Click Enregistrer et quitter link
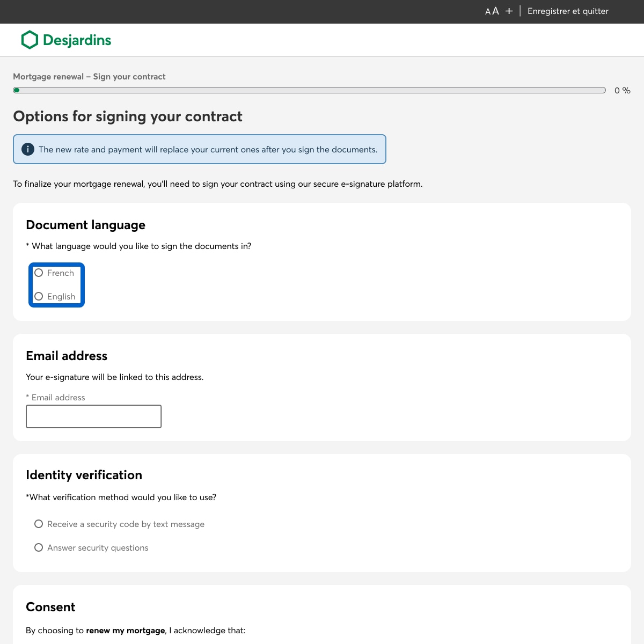Viewport: 644px width, 644px height. (x=568, y=11)
